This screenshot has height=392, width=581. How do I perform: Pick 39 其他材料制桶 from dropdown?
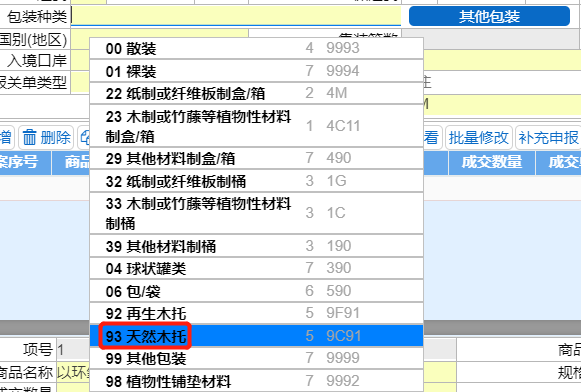point(256,246)
